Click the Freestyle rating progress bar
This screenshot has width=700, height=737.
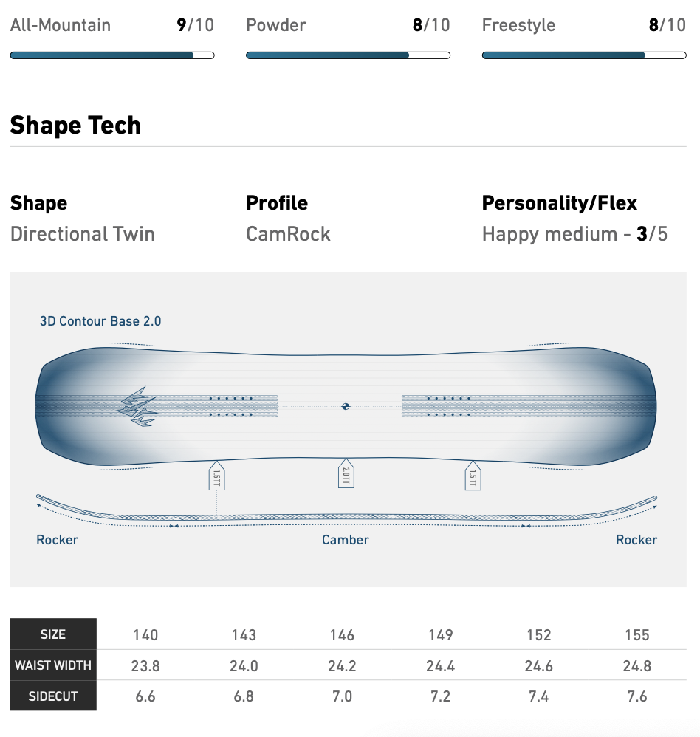click(584, 55)
